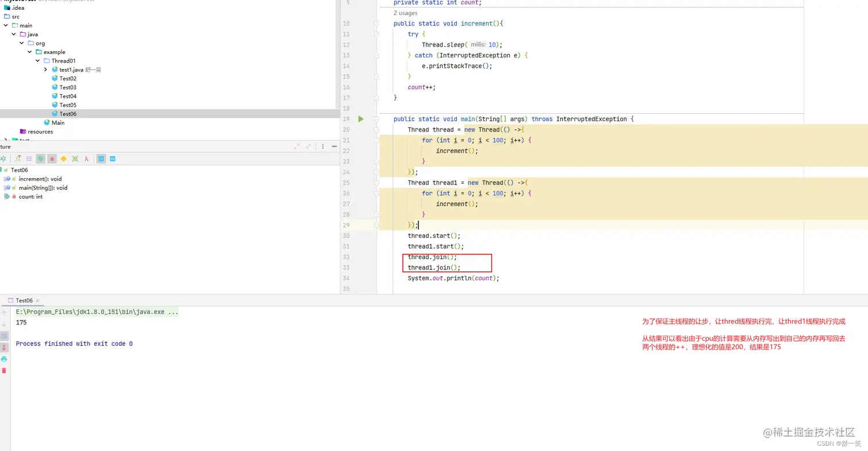Viewport: 868px width, 451px height.
Task: Hide the Structure tool window
Action: tap(335, 147)
